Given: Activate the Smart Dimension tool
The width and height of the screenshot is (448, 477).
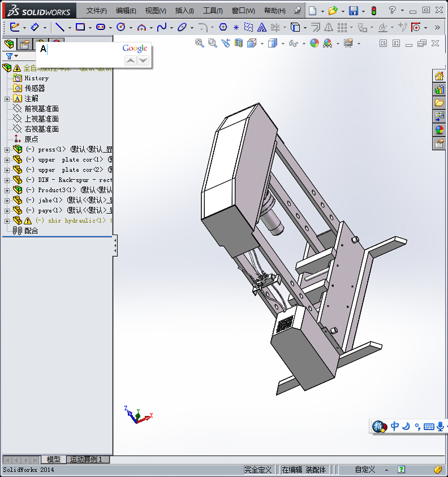Looking at the screenshot, I should pos(35,27).
